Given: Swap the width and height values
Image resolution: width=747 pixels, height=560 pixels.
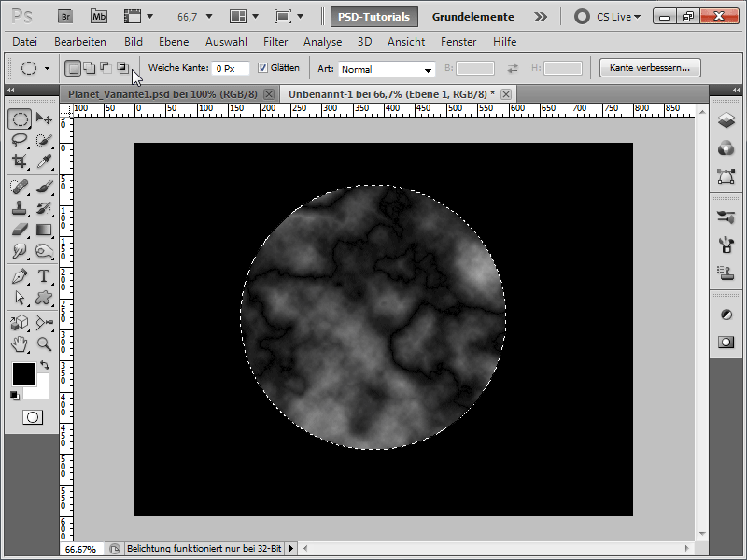Looking at the screenshot, I should (513, 68).
